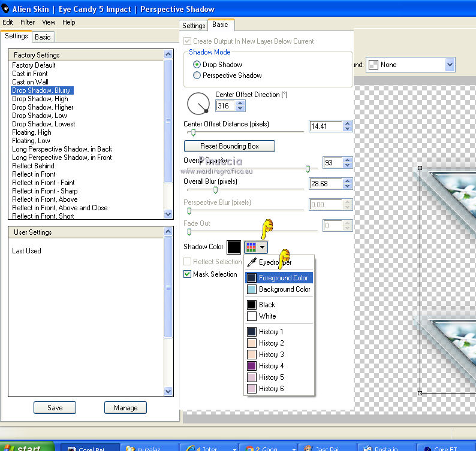Select Black from the color menu
Image resolution: width=476 pixels, height=451 pixels.
click(279, 305)
